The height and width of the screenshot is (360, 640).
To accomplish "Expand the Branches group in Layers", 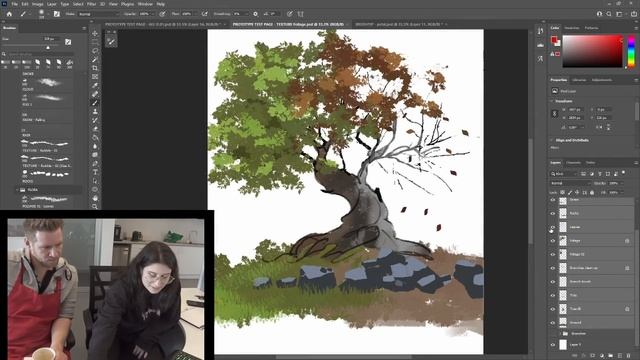I will click(x=560, y=333).
